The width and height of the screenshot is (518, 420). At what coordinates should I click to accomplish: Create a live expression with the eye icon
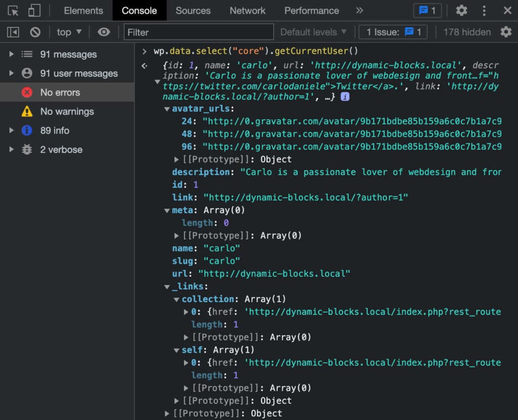pyautogui.click(x=104, y=31)
